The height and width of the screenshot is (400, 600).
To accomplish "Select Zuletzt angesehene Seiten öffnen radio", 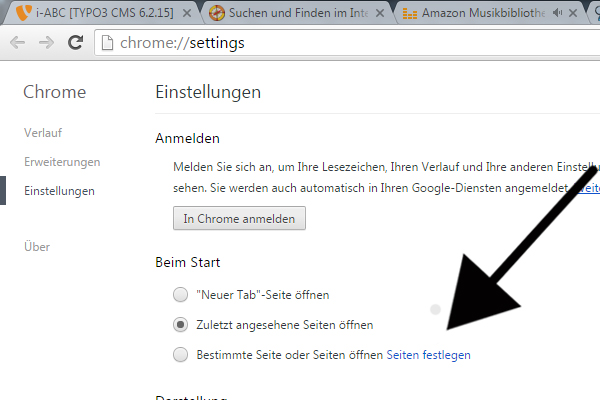I will coord(180,325).
